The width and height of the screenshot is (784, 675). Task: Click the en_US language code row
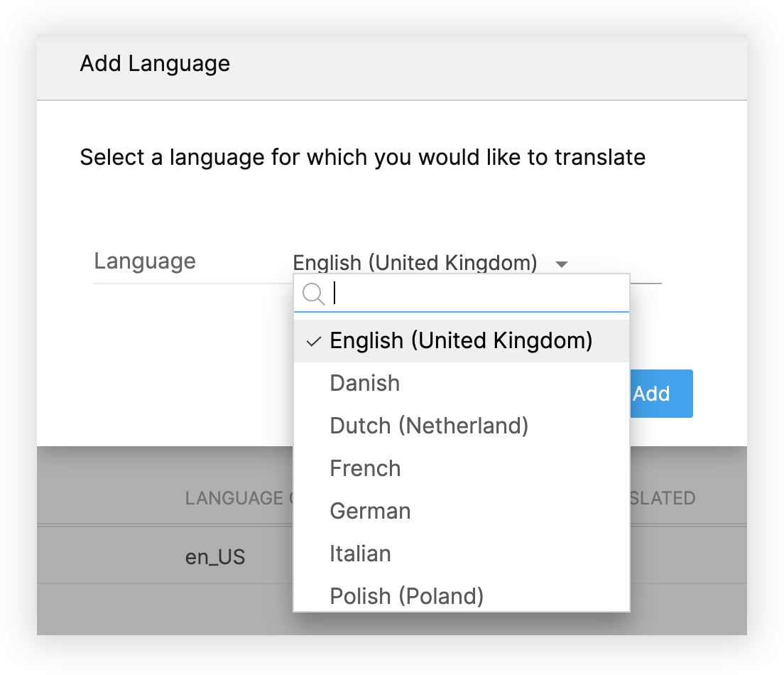pos(215,557)
